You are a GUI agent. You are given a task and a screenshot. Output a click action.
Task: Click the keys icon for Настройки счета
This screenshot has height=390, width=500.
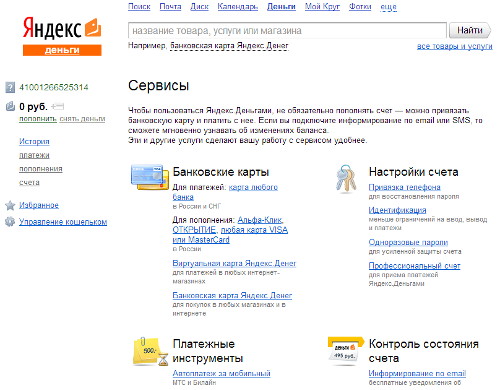coord(346,179)
